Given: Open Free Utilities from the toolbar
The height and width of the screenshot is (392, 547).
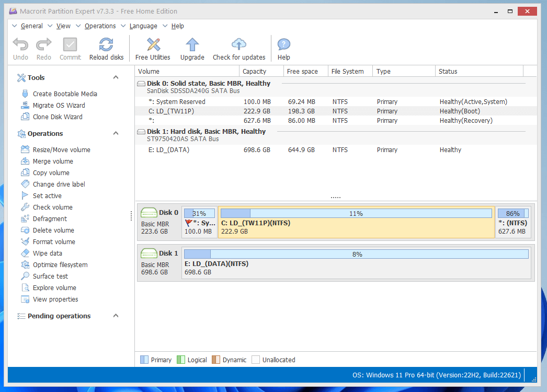Looking at the screenshot, I should [153, 45].
